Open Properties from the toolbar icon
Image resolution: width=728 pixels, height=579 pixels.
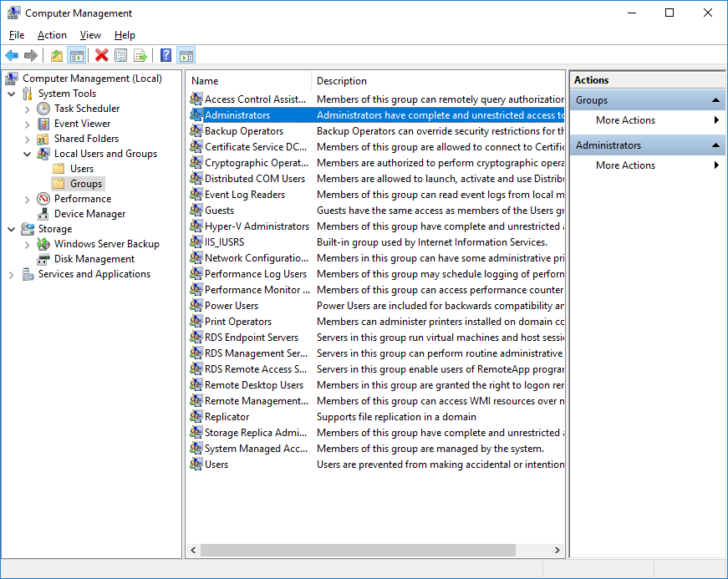121,56
